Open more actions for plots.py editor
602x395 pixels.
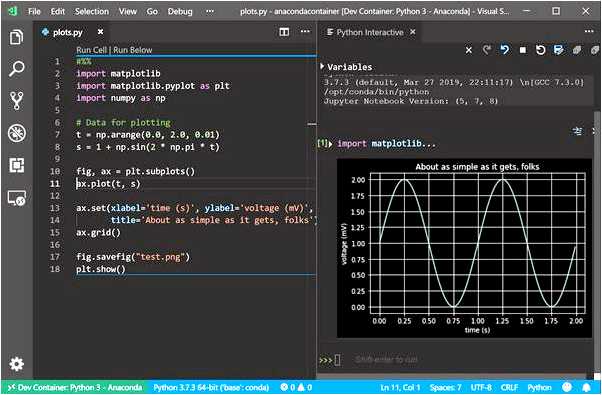coord(306,32)
